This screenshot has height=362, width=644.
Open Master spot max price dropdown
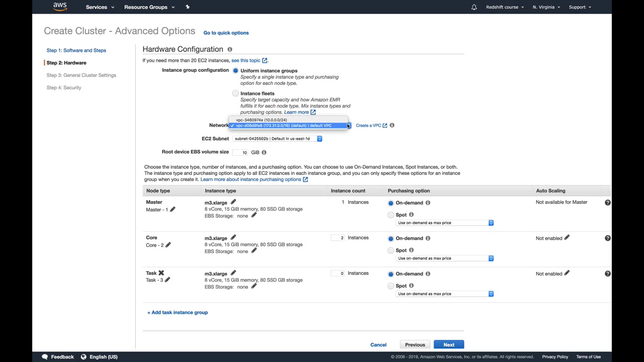point(445,223)
